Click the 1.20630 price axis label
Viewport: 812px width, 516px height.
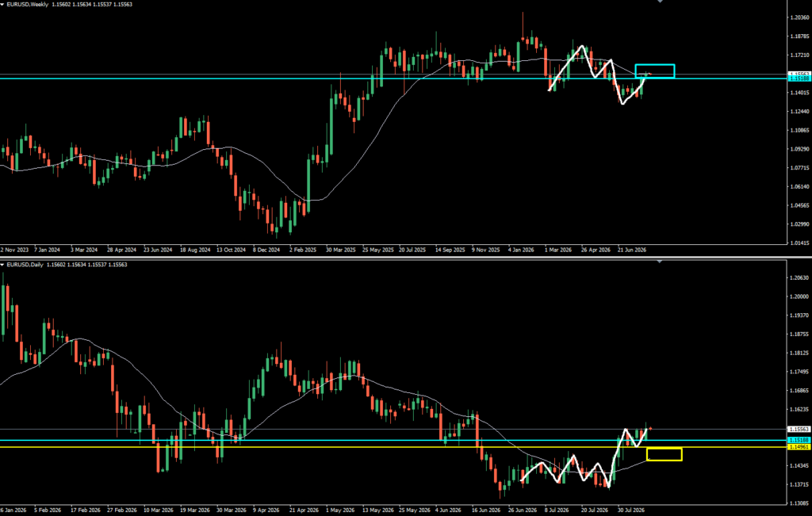click(x=799, y=278)
